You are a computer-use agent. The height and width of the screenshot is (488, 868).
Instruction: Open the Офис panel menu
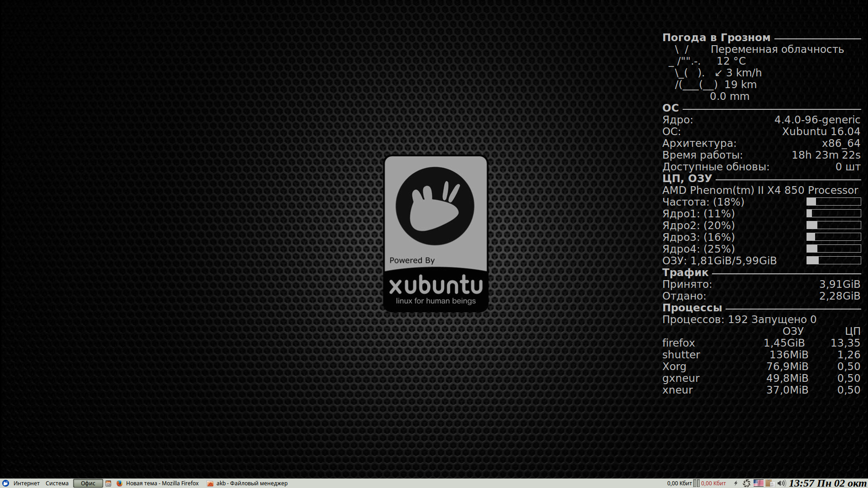click(x=88, y=483)
